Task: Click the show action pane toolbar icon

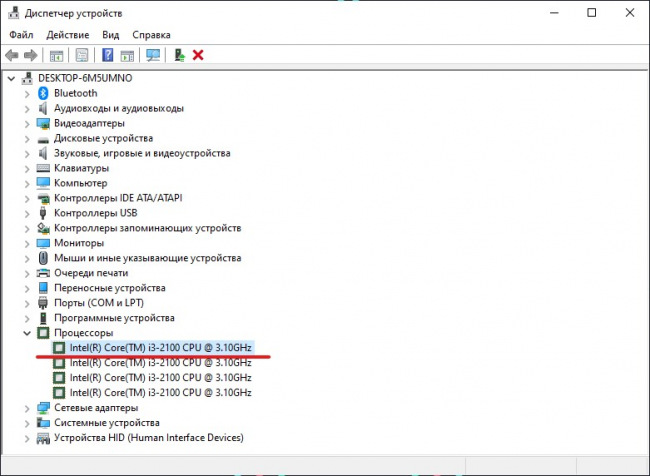Action: tap(127, 55)
